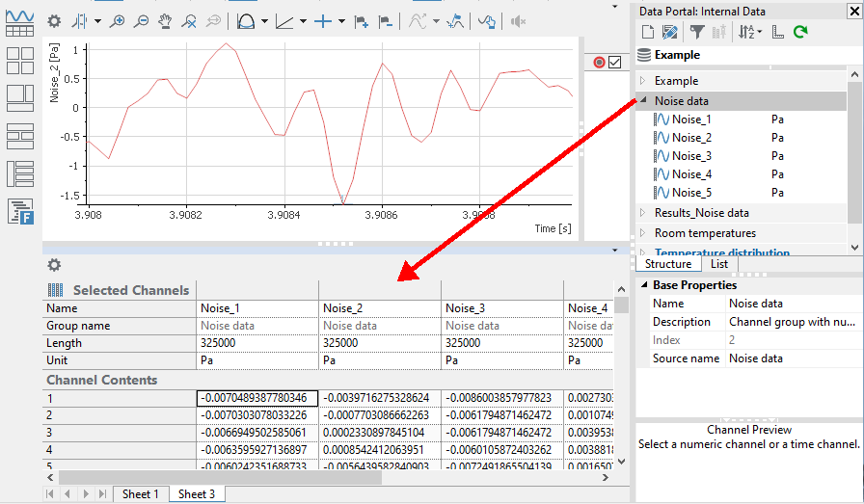
Task: Click the band cursor icon in toolbar
Action: 246,20
